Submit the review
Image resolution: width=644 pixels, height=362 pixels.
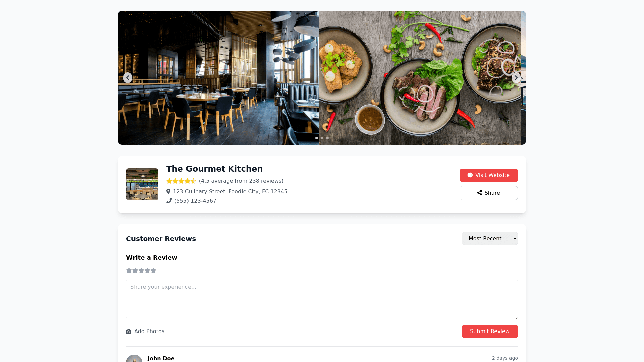point(490,331)
